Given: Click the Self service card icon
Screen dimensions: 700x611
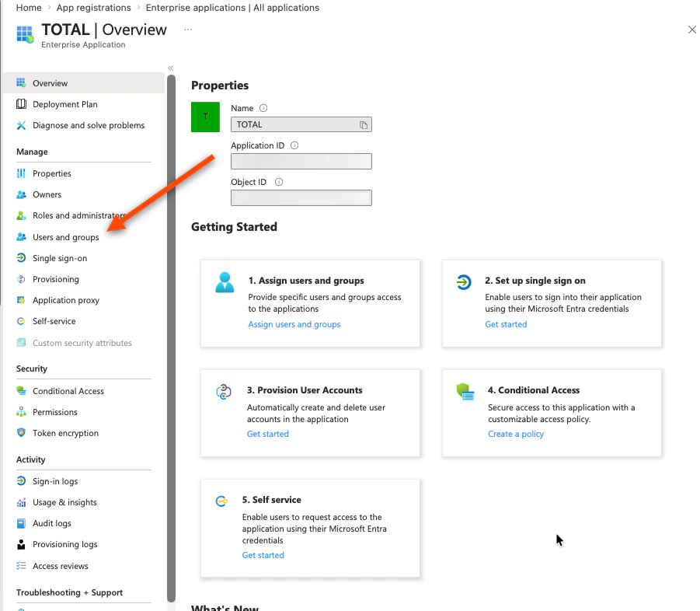Looking at the screenshot, I should point(221,501).
